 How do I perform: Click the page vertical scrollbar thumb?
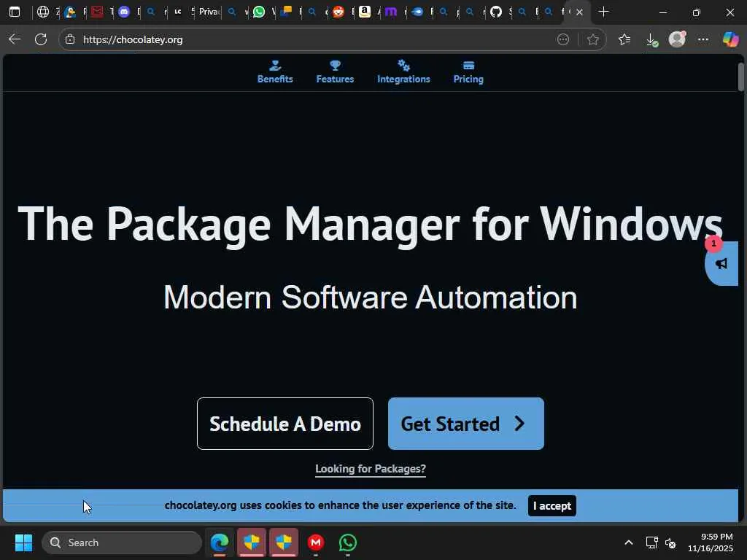coord(741,77)
